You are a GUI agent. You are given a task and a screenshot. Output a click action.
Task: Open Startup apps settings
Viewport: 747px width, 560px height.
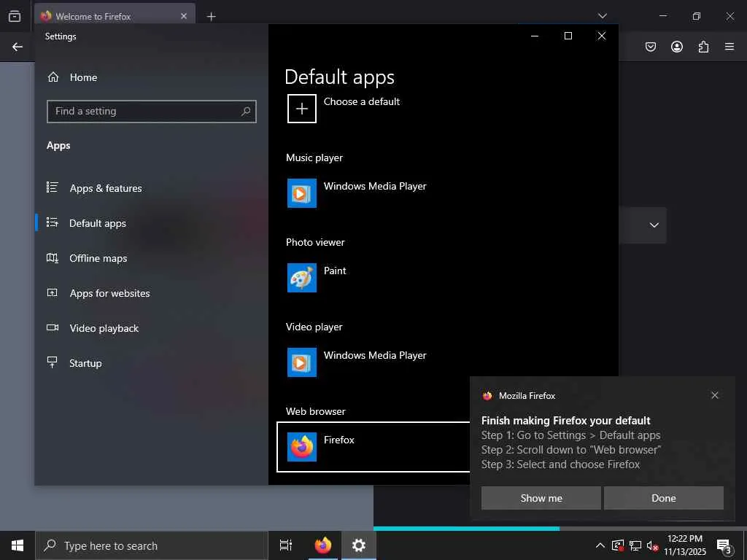[x=85, y=363]
